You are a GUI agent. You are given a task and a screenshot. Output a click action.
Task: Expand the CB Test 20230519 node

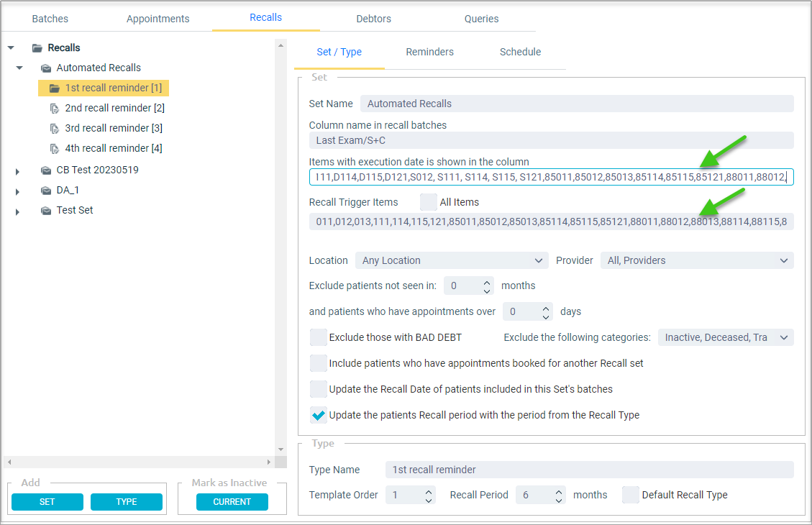(x=17, y=171)
